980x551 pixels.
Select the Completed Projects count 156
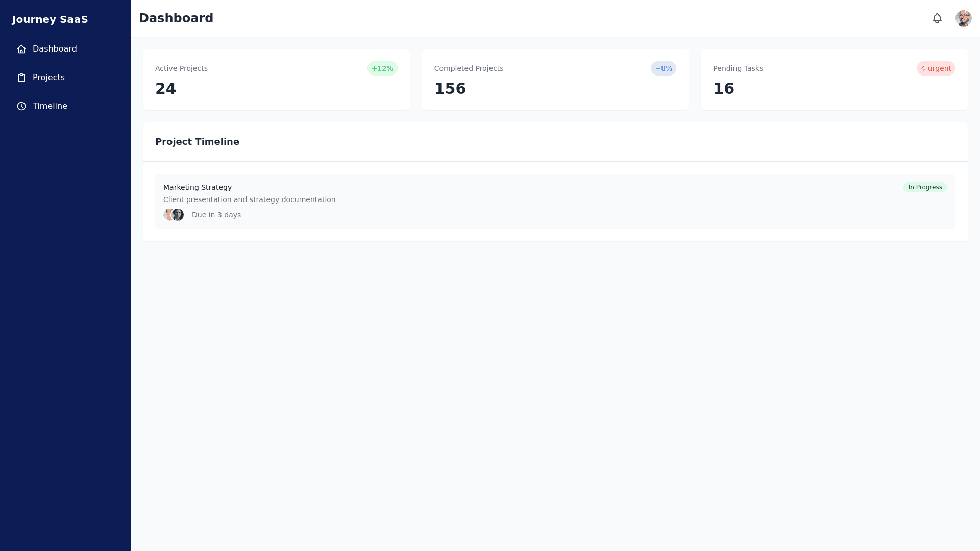click(x=450, y=89)
